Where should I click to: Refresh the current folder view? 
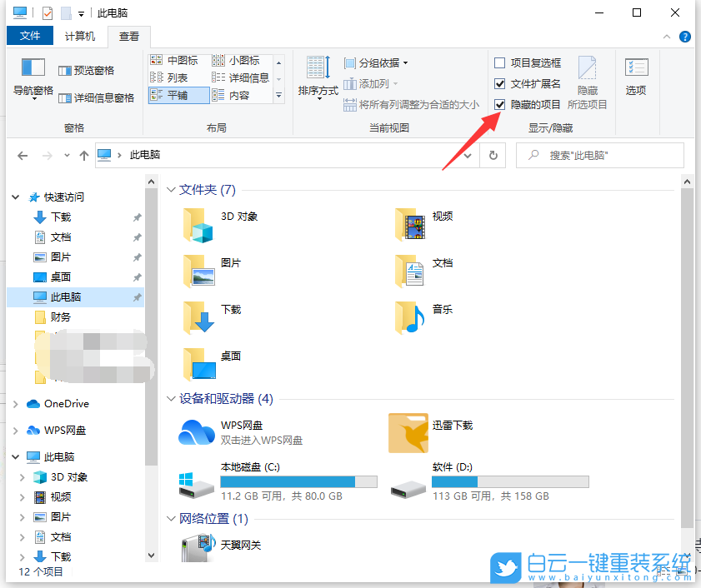(x=493, y=155)
